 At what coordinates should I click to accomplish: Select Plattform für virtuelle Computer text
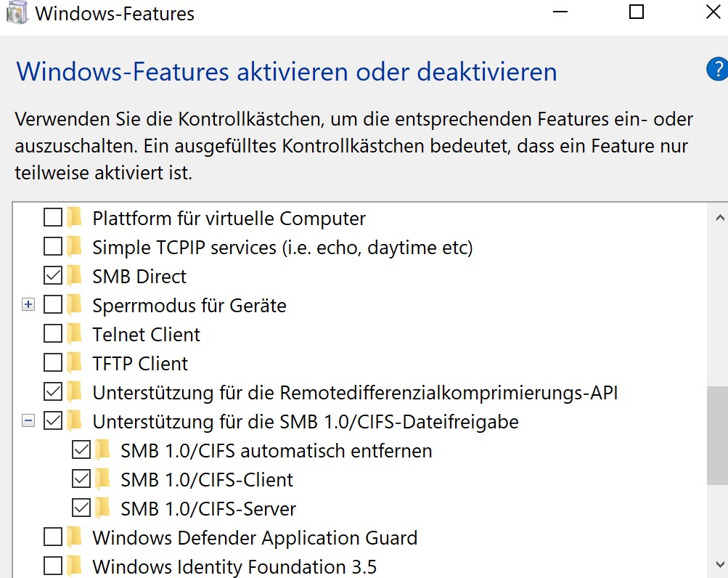tap(229, 219)
